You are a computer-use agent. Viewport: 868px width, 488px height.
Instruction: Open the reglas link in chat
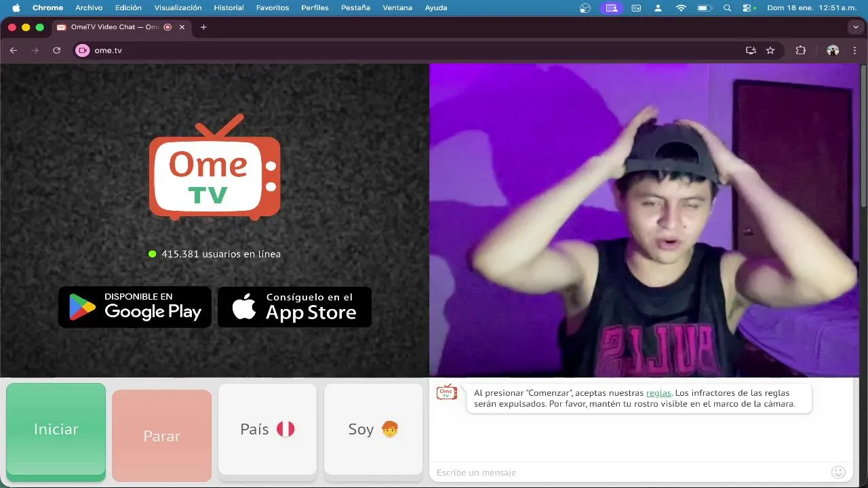[658, 393]
